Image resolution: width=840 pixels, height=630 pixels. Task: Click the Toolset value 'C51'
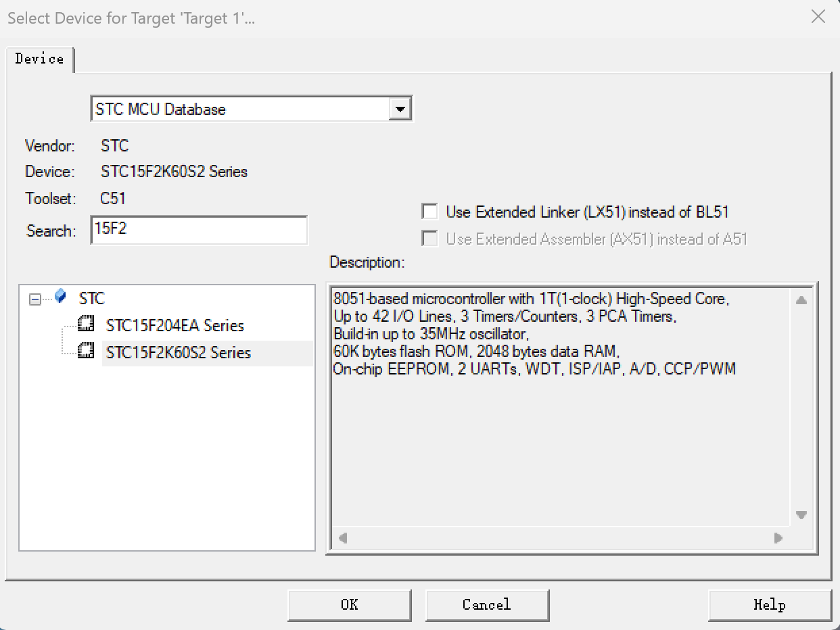coord(113,199)
